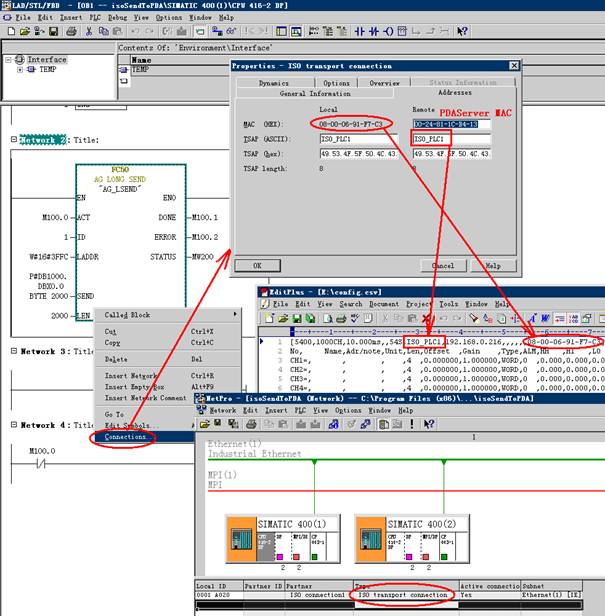Expand the TEMP tree node
This screenshot has width=605, height=616.
click(x=21, y=70)
